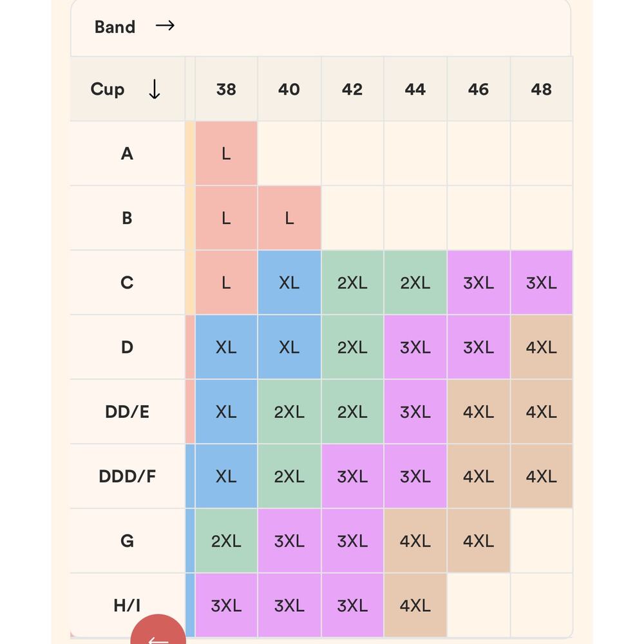Viewport: 644px width, 644px height.
Task: Click the Band label text
Action: pyautogui.click(x=115, y=26)
